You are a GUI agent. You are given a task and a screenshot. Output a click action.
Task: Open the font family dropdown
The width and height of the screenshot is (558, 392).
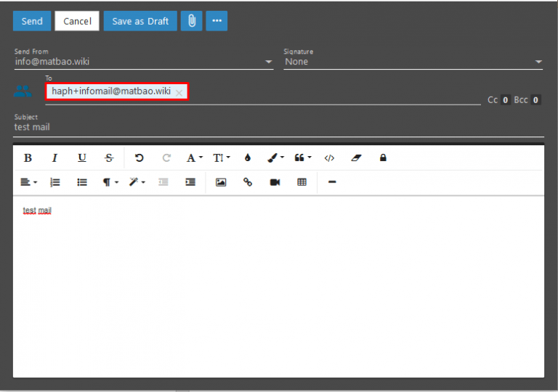[194, 158]
